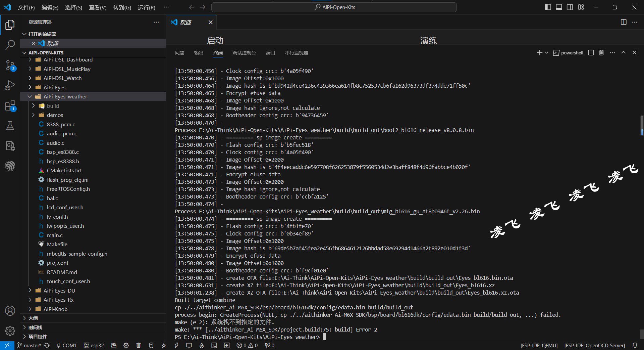The width and height of the screenshot is (644, 350).
Task: Maximize the panel size with up chevron
Action: 623,53
